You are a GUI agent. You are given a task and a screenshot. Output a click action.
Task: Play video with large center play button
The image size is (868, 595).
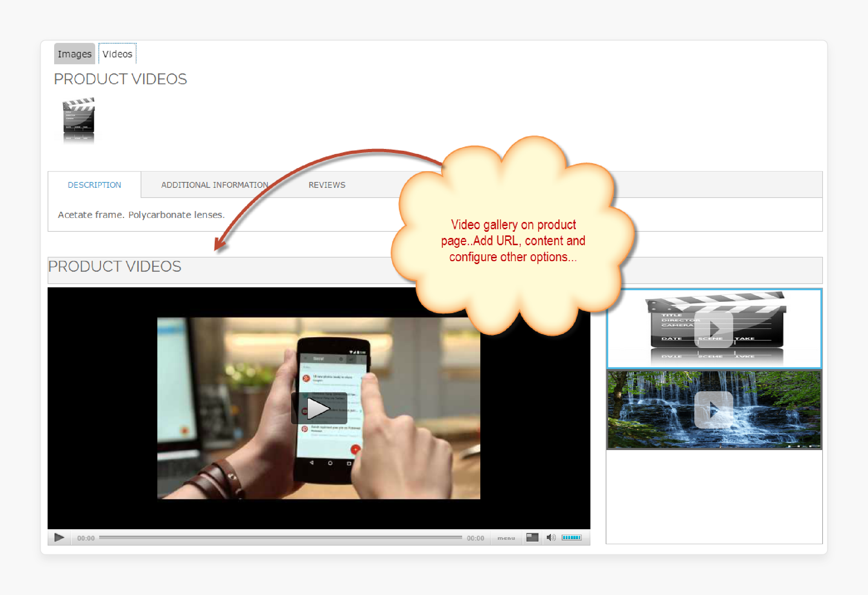(x=319, y=408)
